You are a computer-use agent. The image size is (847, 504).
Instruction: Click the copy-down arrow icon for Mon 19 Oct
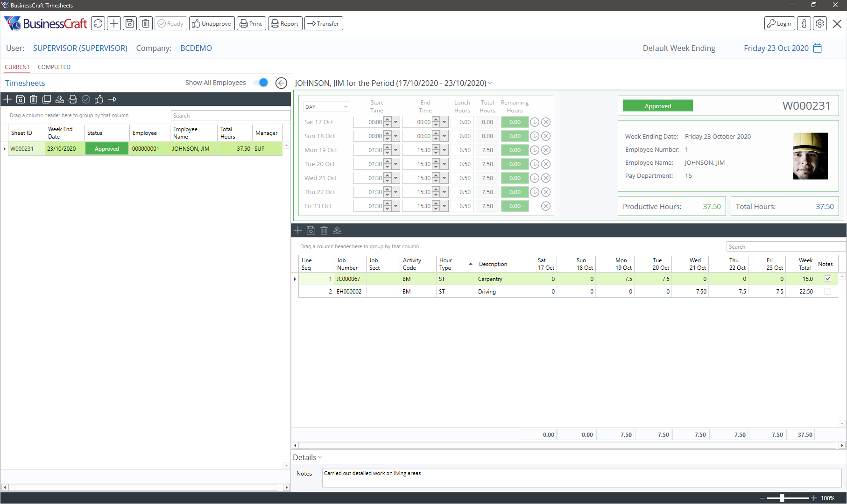pos(535,150)
